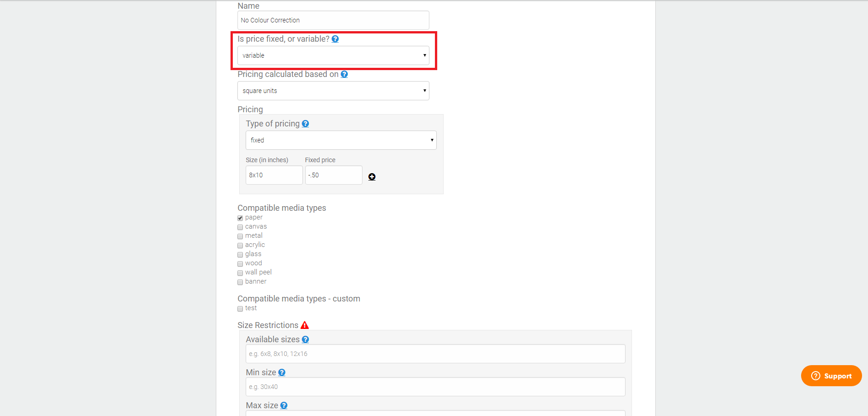Select the wall peel media checkbox

[240, 273]
